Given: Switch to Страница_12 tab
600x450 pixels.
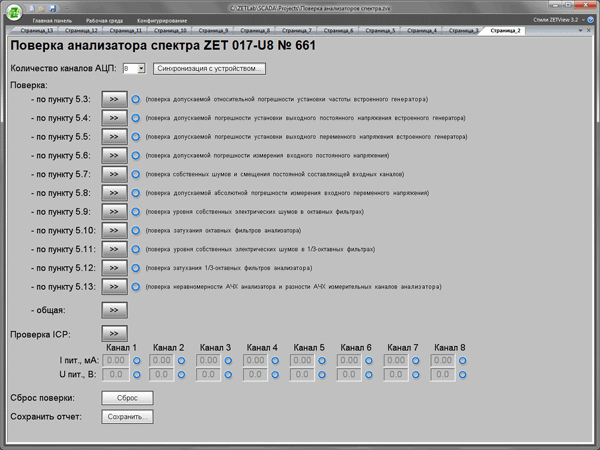Looking at the screenshot, I should [81, 30].
